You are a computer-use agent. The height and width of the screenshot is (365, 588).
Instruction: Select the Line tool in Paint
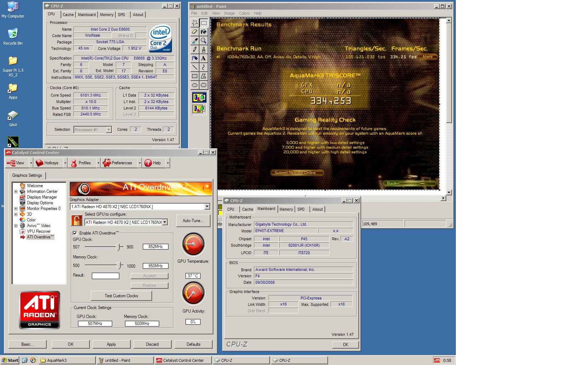click(x=194, y=67)
